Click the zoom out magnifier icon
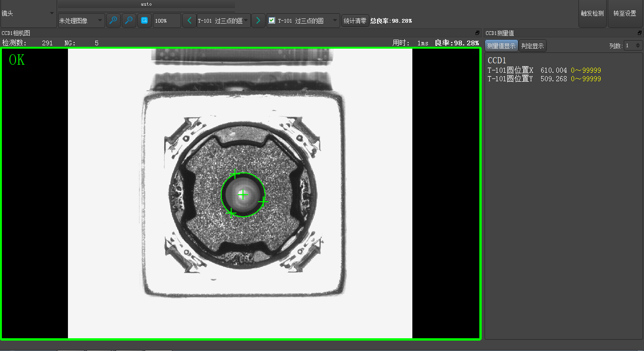This screenshot has width=644, height=351. tap(129, 21)
